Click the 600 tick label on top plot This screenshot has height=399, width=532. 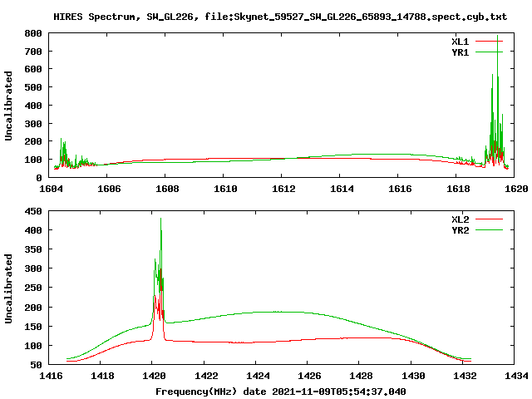click(33, 69)
